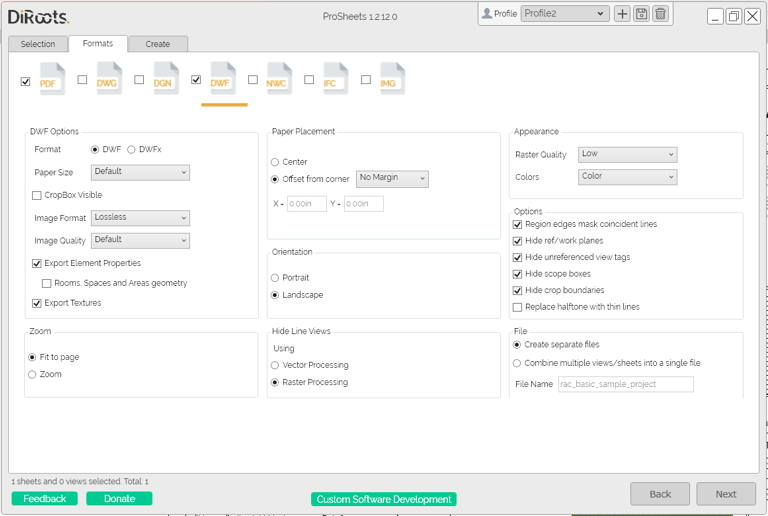This screenshot has height=516, width=768.
Task: Check the DWG export checkbox
Action: (x=82, y=79)
